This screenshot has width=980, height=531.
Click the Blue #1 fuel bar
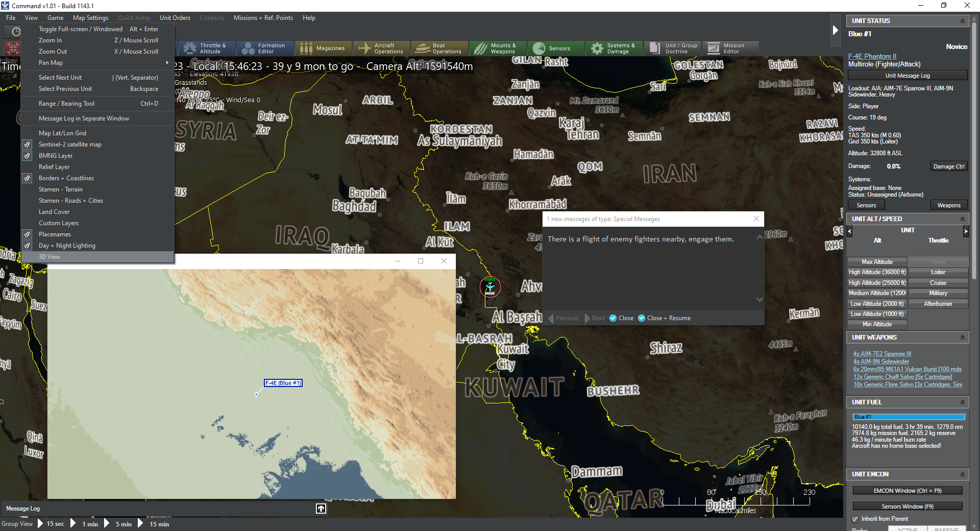(x=909, y=417)
